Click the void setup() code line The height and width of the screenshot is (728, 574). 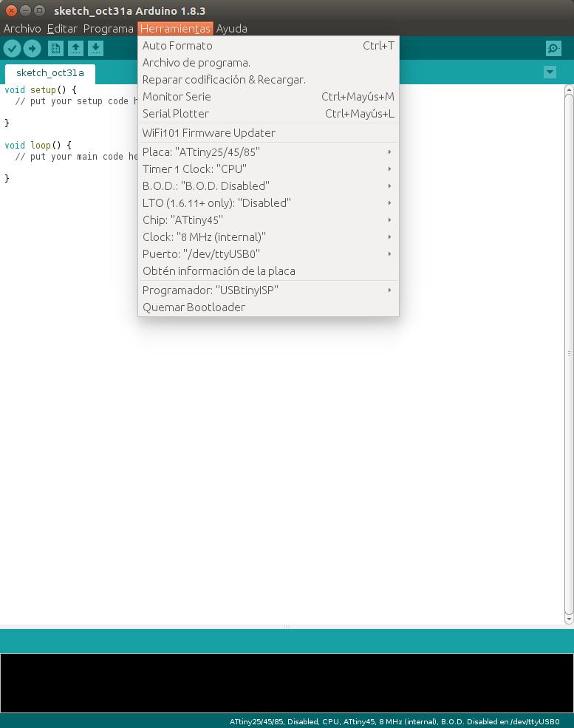(41, 89)
